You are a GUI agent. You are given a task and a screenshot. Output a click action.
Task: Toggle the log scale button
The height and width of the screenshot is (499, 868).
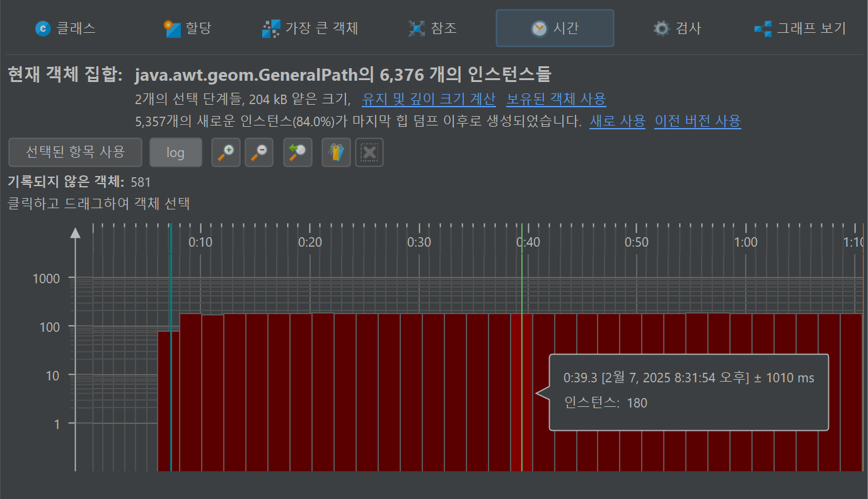pos(176,152)
